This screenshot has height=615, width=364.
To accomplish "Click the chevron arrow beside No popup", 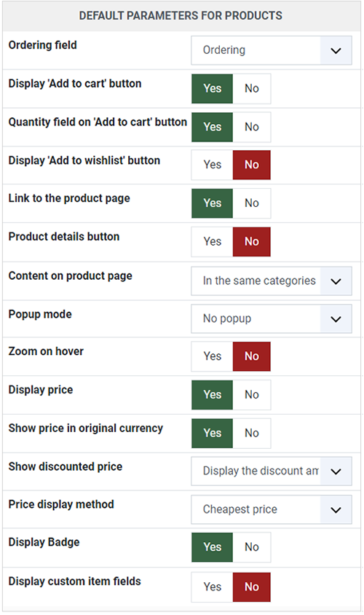I will [336, 319].
